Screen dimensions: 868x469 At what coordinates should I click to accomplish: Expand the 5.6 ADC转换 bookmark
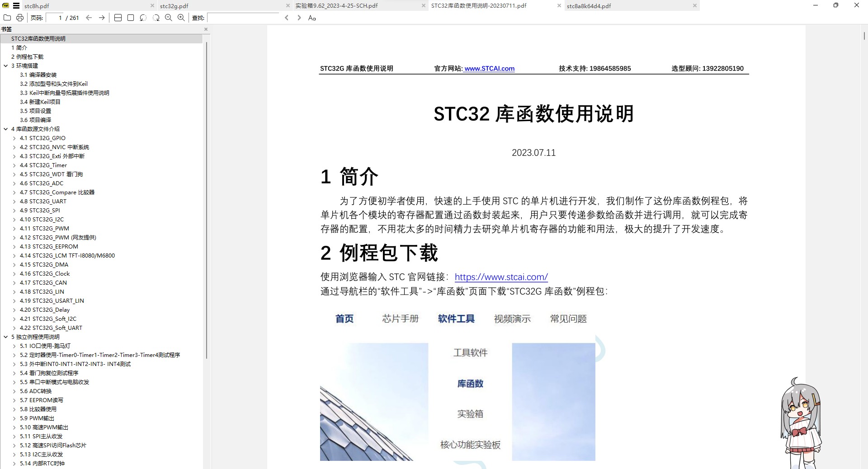14,391
